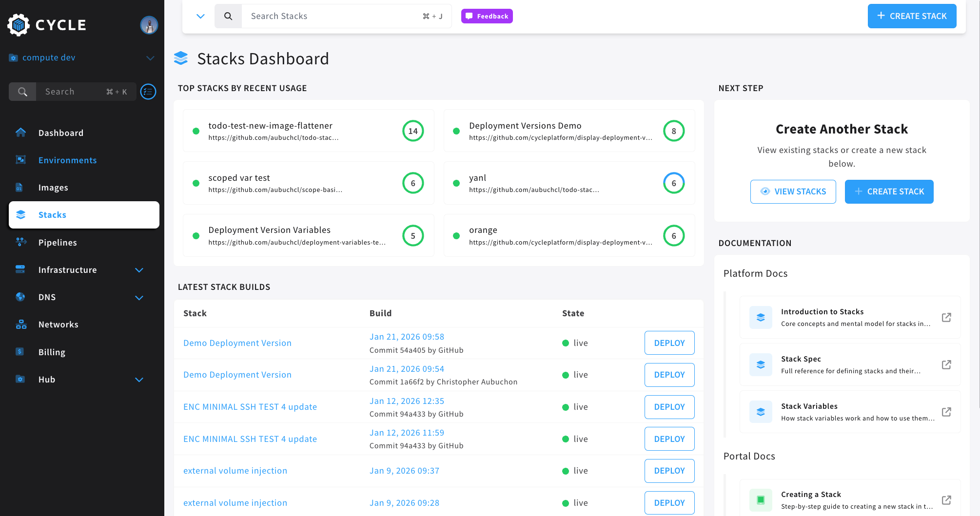Image resolution: width=980 pixels, height=516 pixels.
Task: Go to Pipelines in the sidebar
Action: click(58, 243)
